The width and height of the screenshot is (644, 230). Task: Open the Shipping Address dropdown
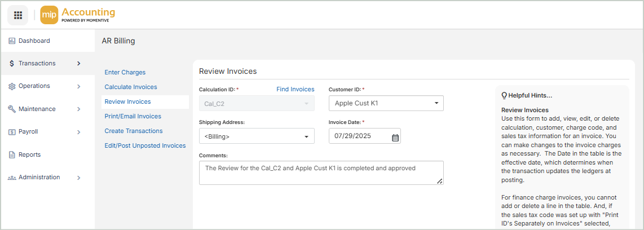coord(307,136)
